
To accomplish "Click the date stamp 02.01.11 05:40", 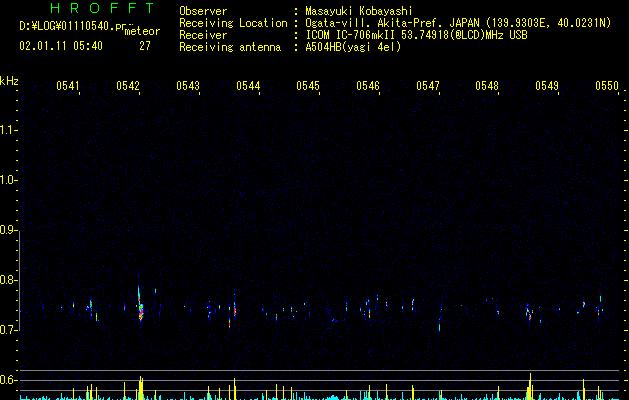I will [x=61, y=46].
